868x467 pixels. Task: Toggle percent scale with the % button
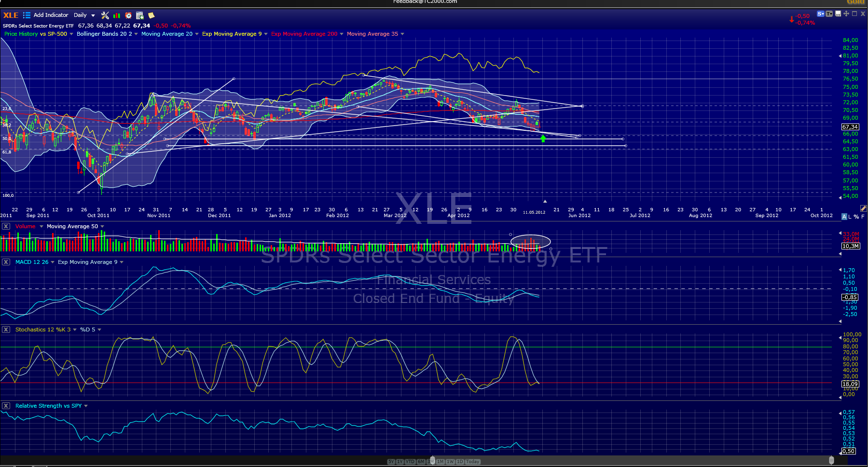click(x=856, y=217)
